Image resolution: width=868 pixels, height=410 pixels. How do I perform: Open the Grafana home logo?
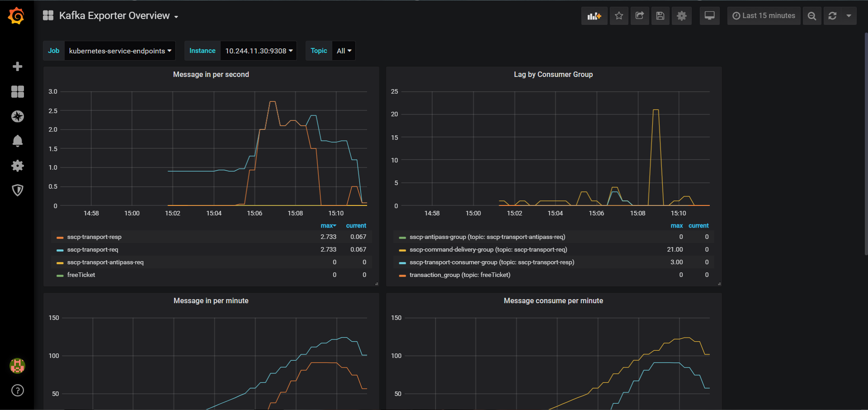click(17, 16)
